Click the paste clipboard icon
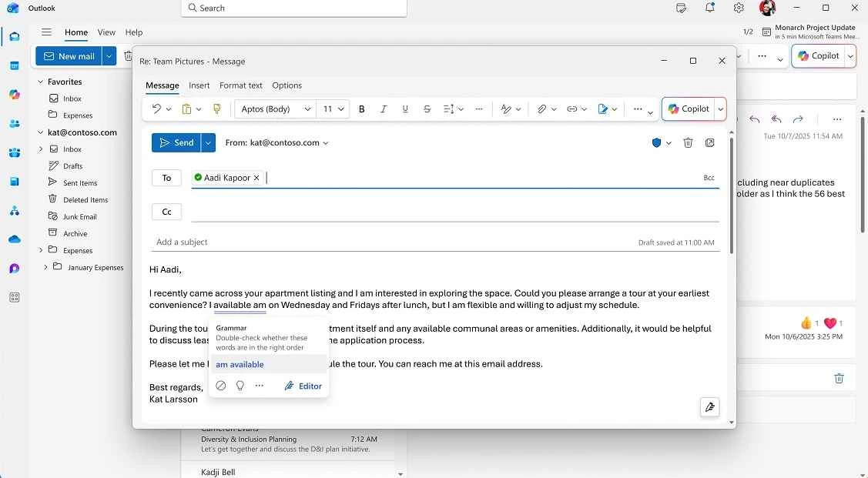The width and height of the screenshot is (868, 478). pyautogui.click(x=186, y=109)
